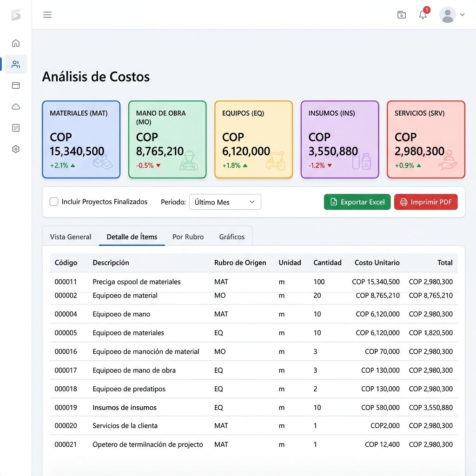Sort by Rubro de Origen header
The height and width of the screenshot is (476, 476).
[240, 263]
